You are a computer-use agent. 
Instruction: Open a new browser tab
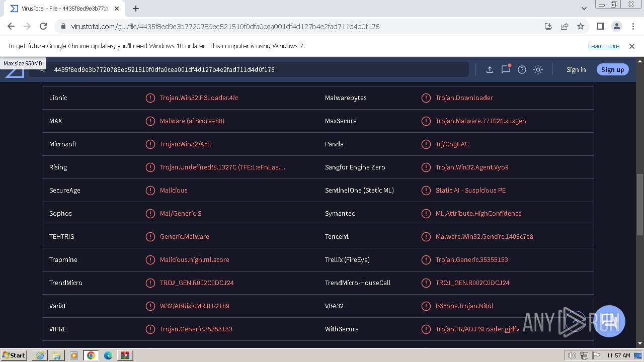click(136, 9)
